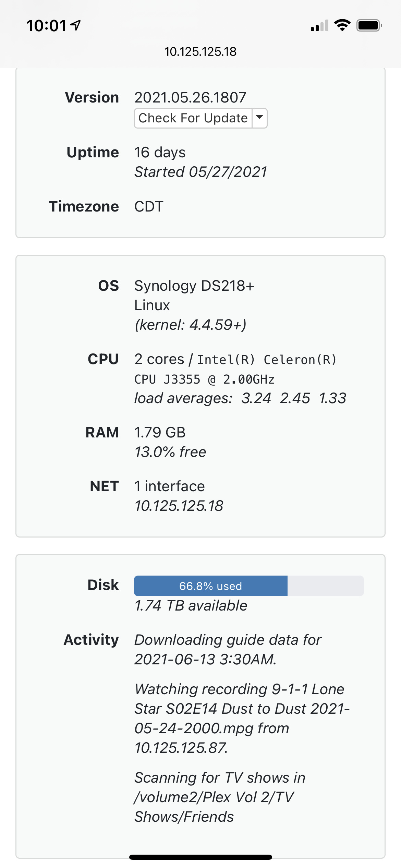The image size is (401, 868).
Task: Tap the italic NET IP address 10.125.125.18
Action: tap(179, 506)
